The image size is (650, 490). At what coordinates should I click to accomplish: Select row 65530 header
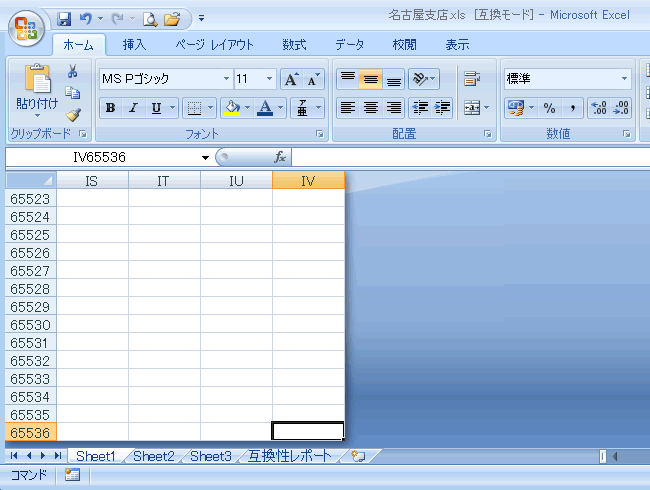(30, 325)
